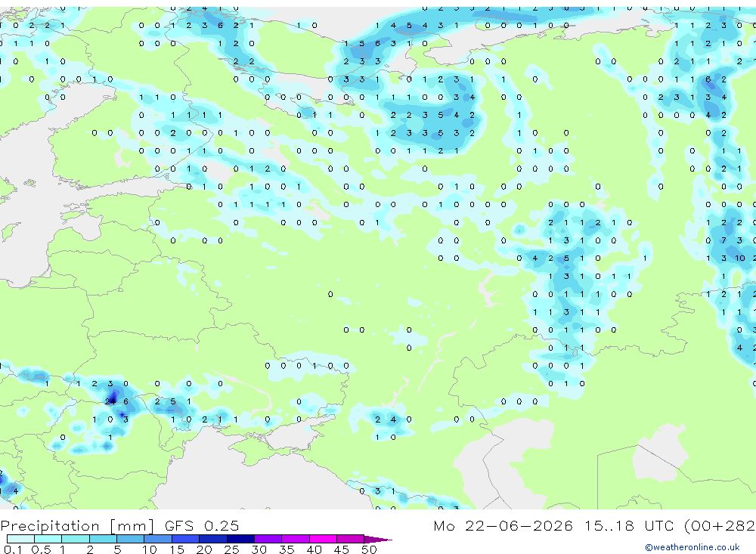The width and height of the screenshot is (756, 554).
Task: Click the 1–2 mm legend color swatch
Action: (x=76, y=539)
